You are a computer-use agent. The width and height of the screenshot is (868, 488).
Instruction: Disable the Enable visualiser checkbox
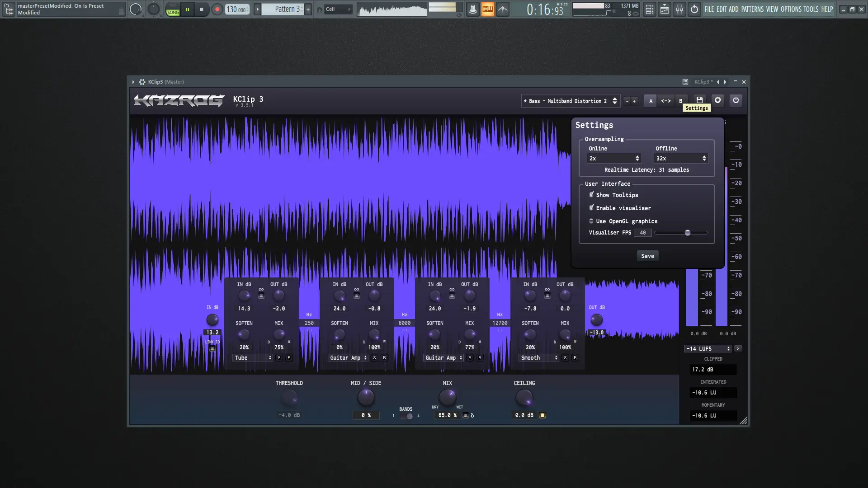(x=591, y=208)
